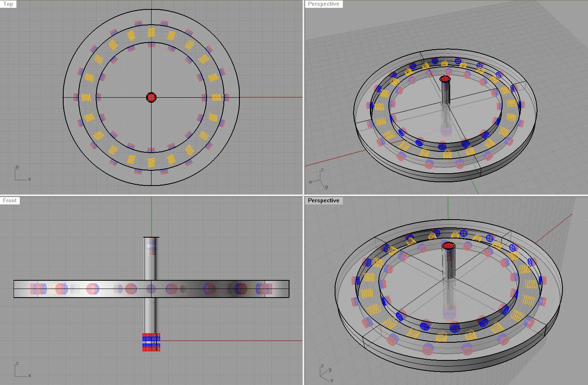Click the red shaft cap in lower Perspective view

pos(448,246)
